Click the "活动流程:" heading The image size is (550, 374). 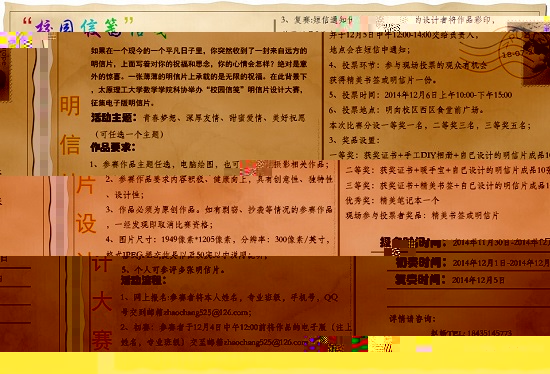click(143, 280)
